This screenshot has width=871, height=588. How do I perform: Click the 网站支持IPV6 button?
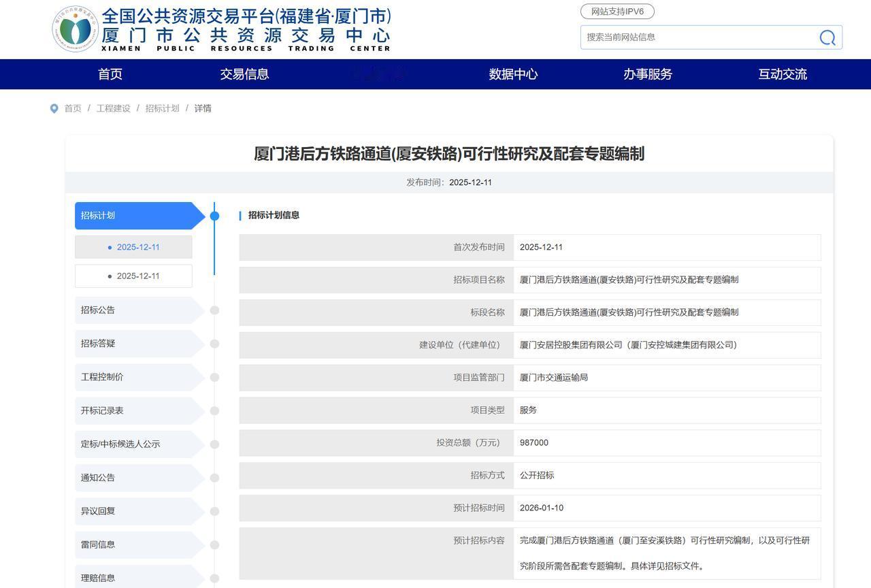click(616, 12)
